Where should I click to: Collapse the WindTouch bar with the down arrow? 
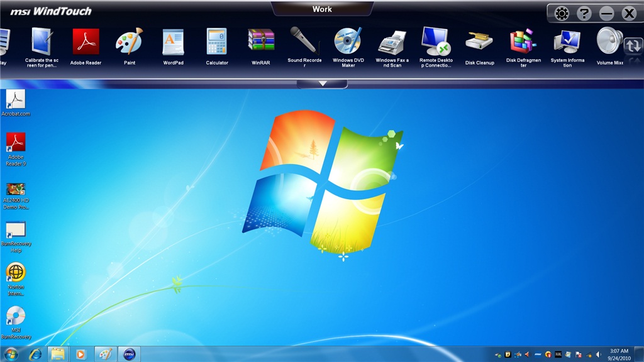click(323, 84)
